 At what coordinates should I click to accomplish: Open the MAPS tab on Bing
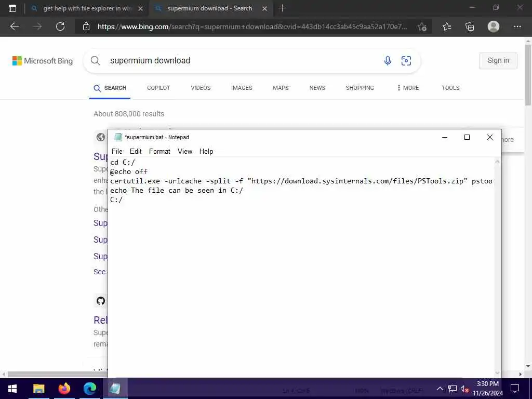(x=281, y=88)
